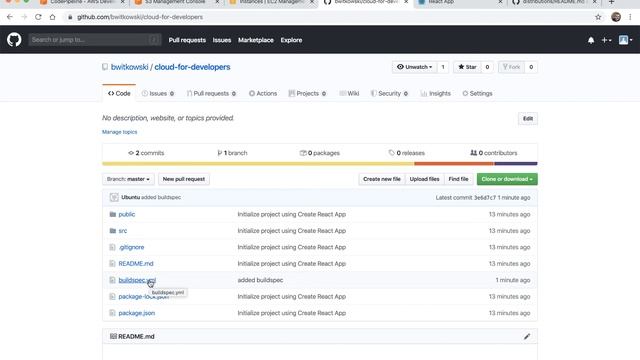
Task: Expand Clone or download menu
Action: pyautogui.click(x=507, y=179)
